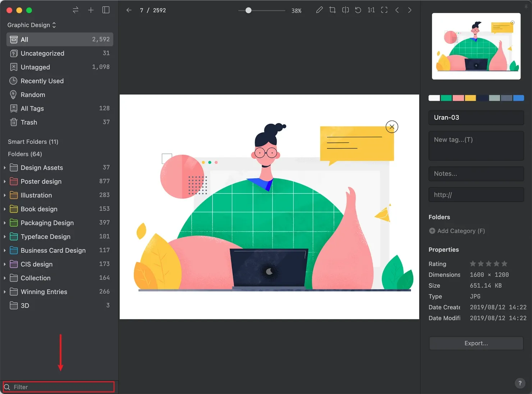This screenshot has width=532, height=394.
Task: Click Add Category (F)
Action: [457, 231]
